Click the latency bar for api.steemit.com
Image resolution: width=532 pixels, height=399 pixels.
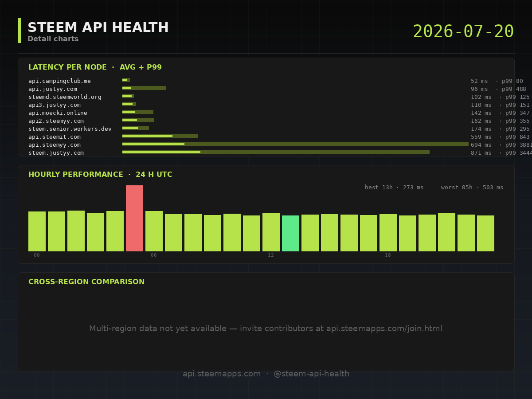point(160,136)
